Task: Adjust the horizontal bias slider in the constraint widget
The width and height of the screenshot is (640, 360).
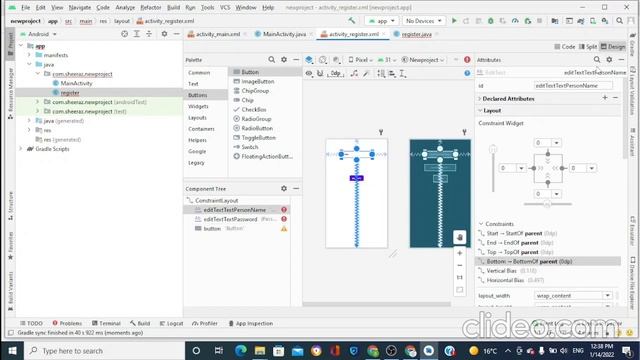Action: [x=547, y=204]
